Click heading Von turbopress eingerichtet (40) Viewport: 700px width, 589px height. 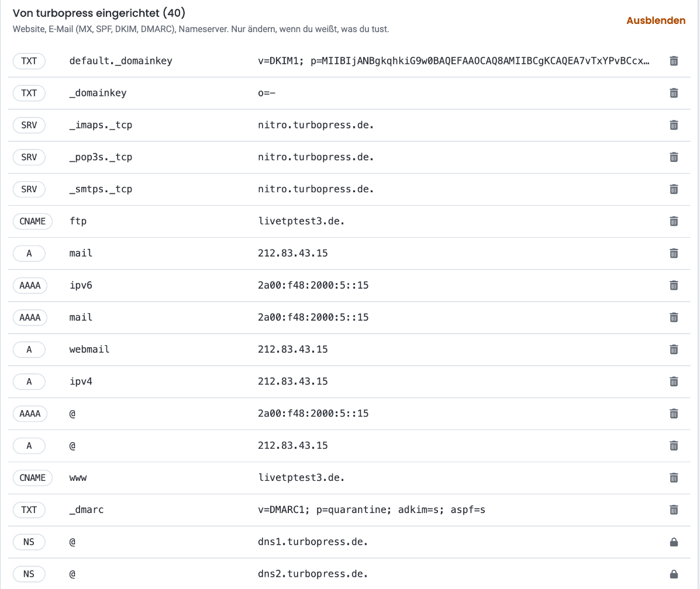99,13
